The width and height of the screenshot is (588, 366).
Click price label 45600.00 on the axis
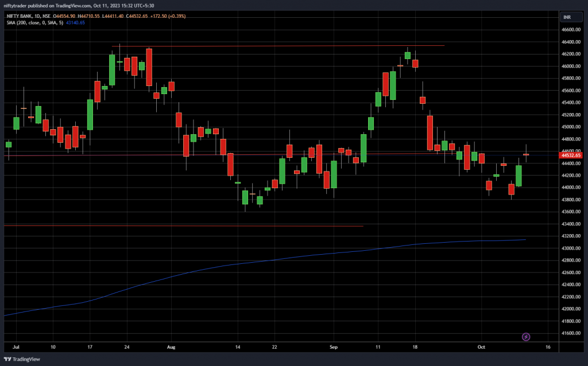571,91
